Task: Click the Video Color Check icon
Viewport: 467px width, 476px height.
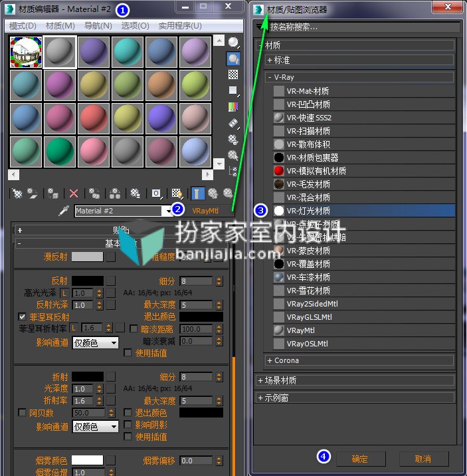Action: [233, 106]
